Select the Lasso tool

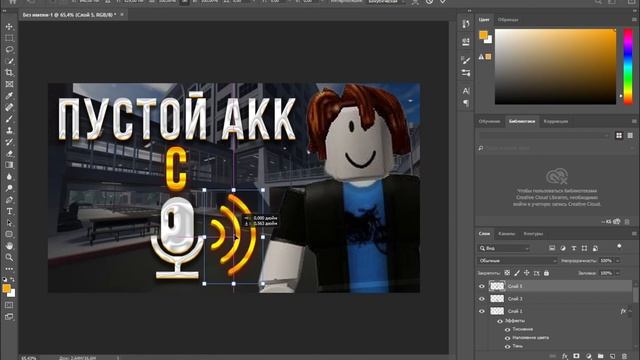9,49
